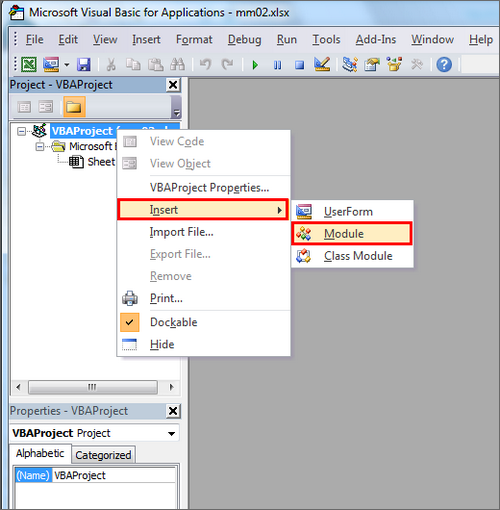Open the Add-Ins menu
This screenshot has width=500, height=510.
tap(376, 40)
